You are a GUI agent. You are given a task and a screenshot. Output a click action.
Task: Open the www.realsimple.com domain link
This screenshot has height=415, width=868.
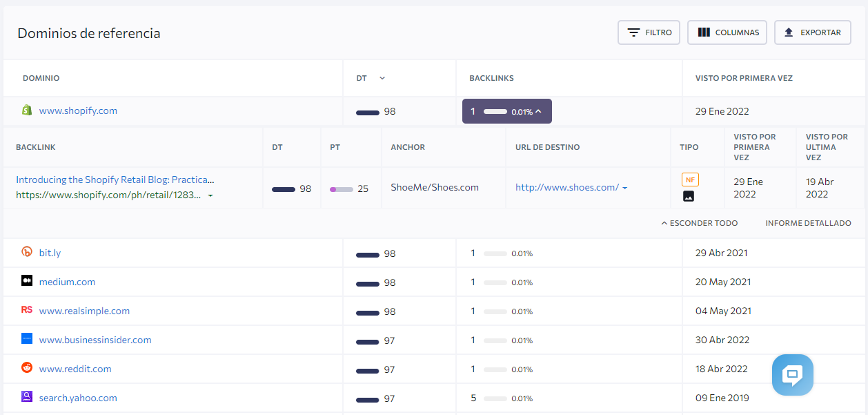point(84,311)
